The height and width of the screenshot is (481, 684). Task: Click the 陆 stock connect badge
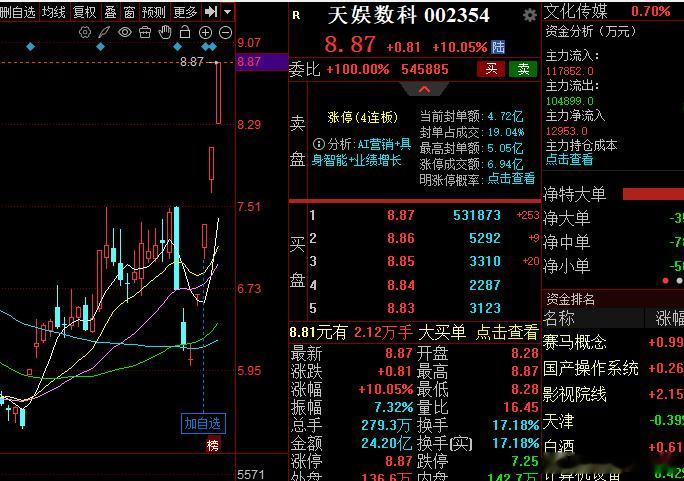(498, 47)
